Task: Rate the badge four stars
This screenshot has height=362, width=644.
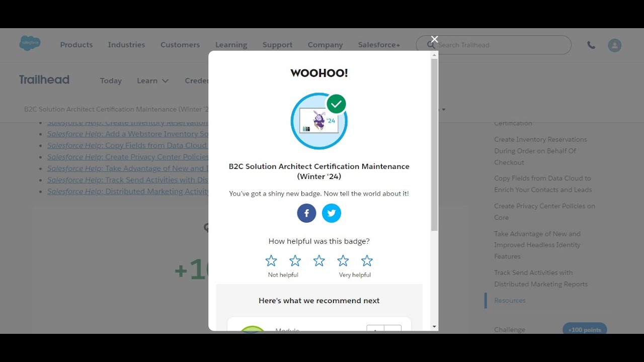Action: point(343,260)
